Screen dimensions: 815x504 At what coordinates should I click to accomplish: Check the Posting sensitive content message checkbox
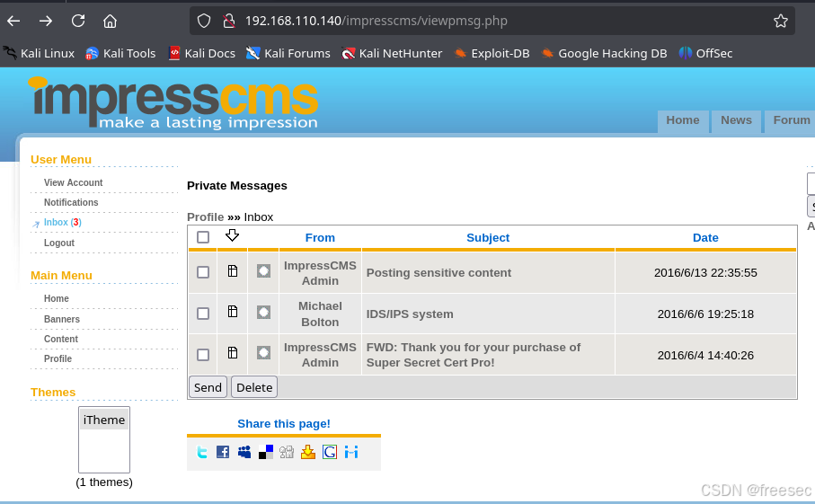click(x=203, y=272)
